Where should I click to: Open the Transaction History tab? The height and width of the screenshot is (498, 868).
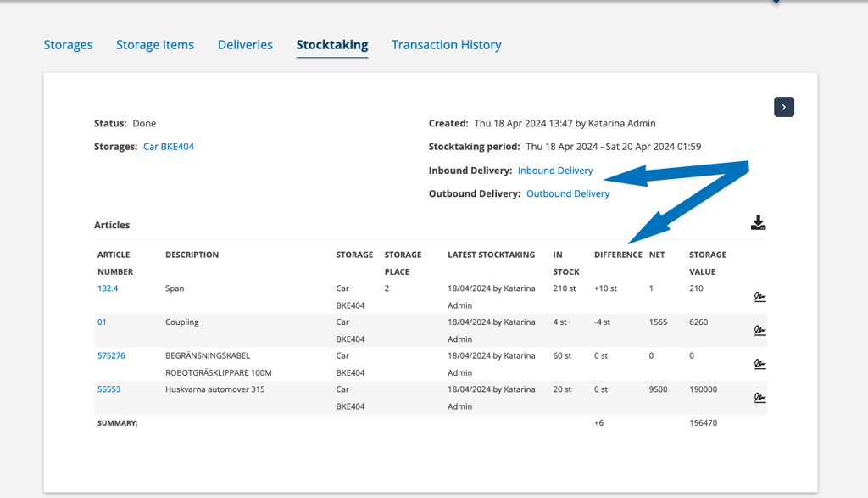(x=446, y=45)
